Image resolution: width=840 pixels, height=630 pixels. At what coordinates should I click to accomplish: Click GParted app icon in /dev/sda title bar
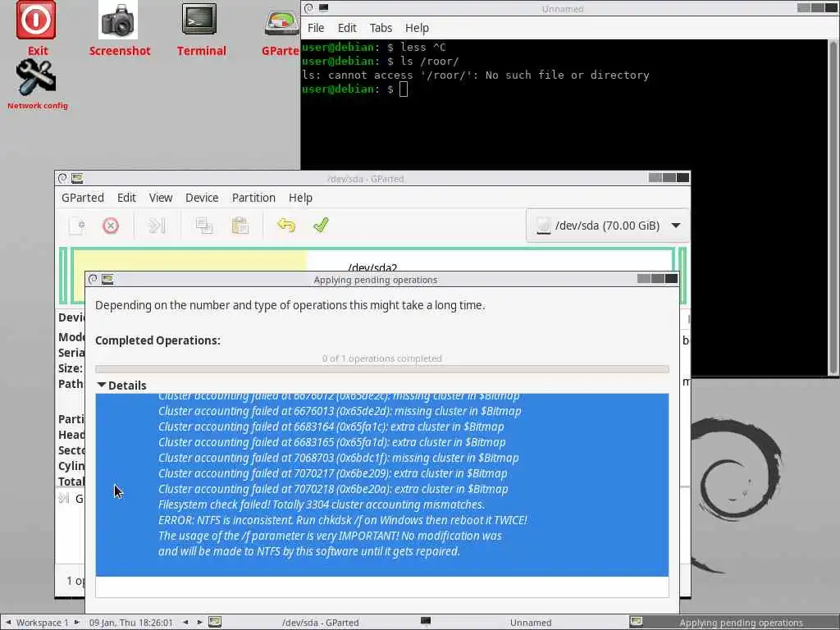pos(77,178)
